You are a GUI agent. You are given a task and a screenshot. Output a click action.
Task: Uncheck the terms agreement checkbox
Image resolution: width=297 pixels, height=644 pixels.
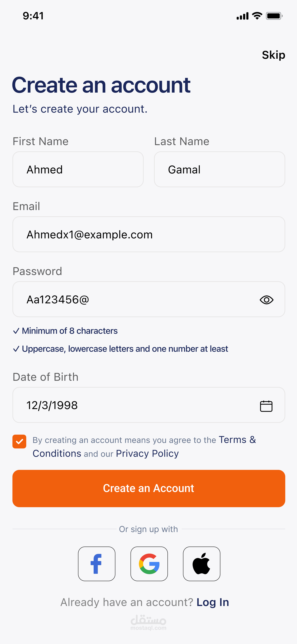click(x=20, y=442)
